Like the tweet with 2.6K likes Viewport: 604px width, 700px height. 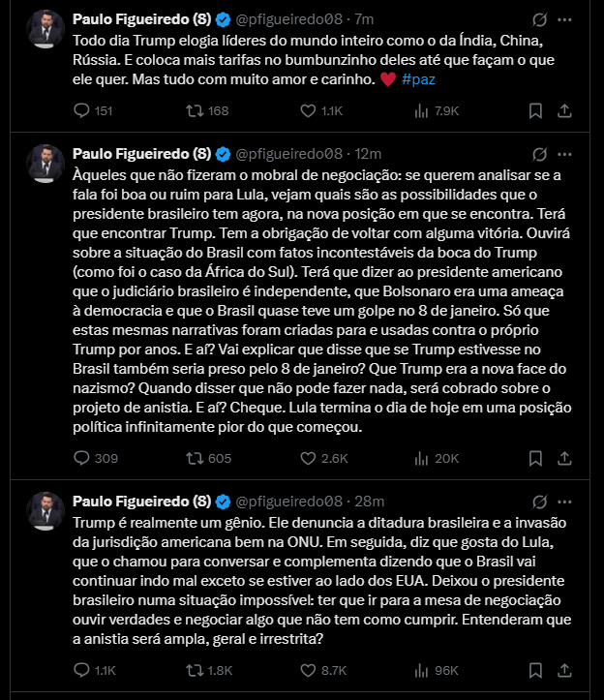click(310, 458)
